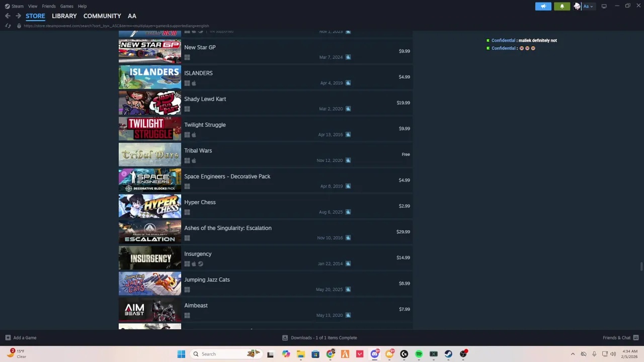
Task: Click the page vertical scrollbar thumb
Action: tap(641, 266)
